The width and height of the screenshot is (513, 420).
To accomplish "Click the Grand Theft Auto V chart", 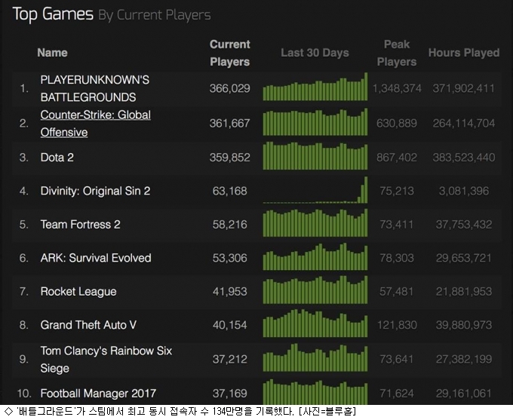I will tap(315, 323).
